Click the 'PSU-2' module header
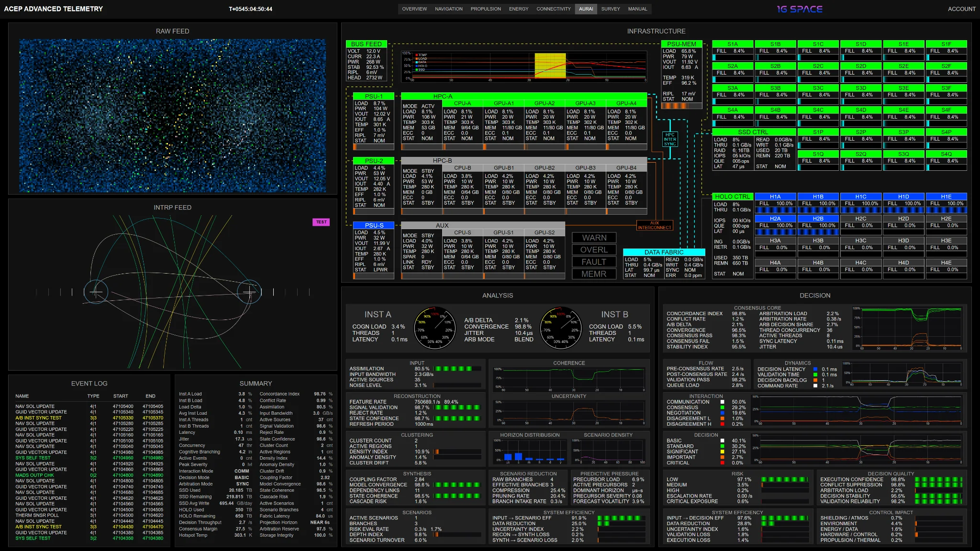 click(x=373, y=161)
